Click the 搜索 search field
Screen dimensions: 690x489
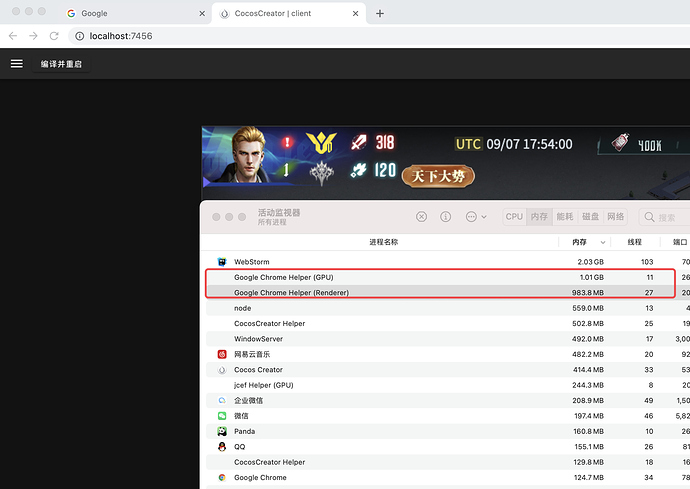coord(664,217)
